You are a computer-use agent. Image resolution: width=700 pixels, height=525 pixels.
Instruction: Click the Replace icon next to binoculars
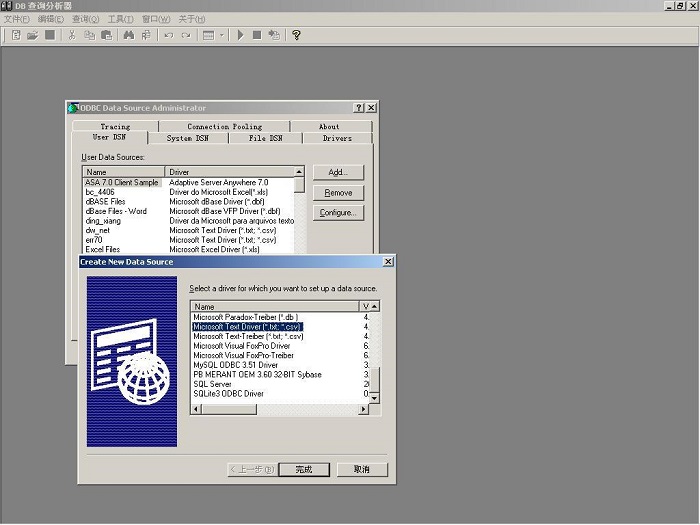coord(146,35)
